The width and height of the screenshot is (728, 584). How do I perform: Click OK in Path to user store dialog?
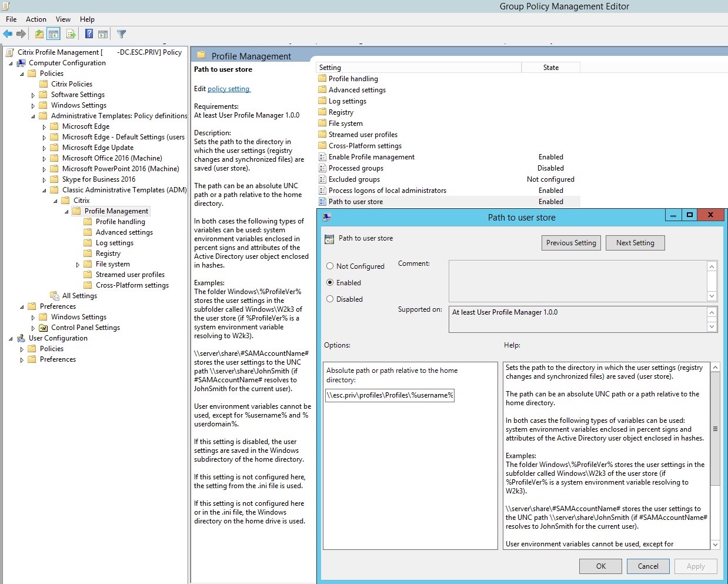pyautogui.click(x=600, y=566)
